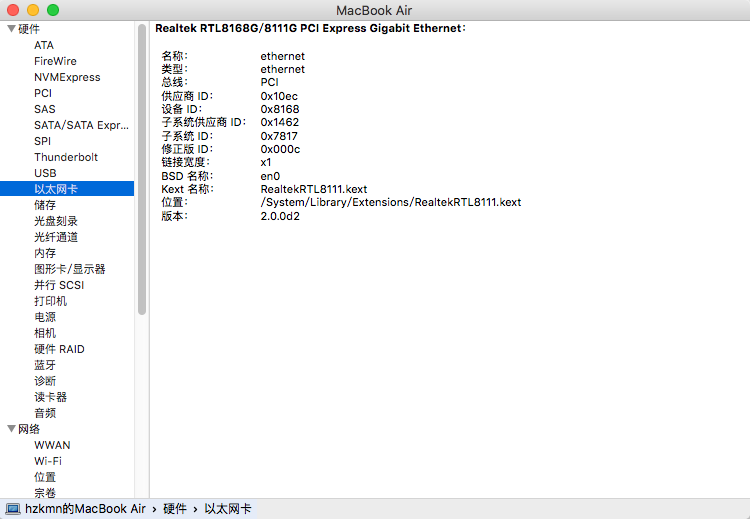Viewport: 750px width, 519px height.
Task: Click the 总线 value PCI
Action: coord(269,82)
